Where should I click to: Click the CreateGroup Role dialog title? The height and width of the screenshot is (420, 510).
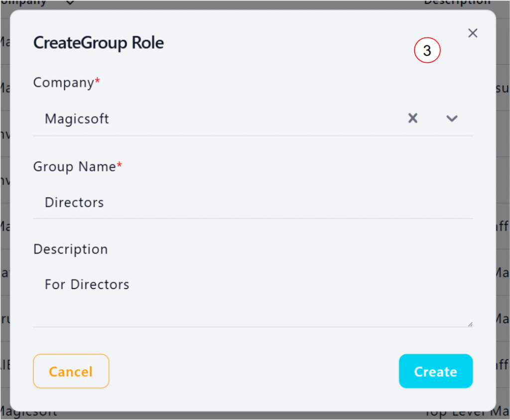(99, 43)
